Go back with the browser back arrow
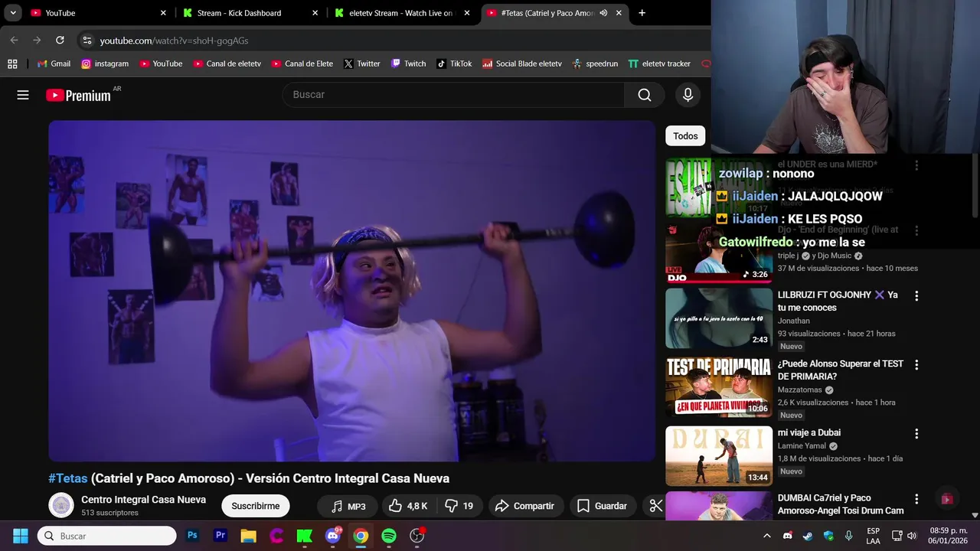Screen dimensions: 980x551 (x=14, y=40)
